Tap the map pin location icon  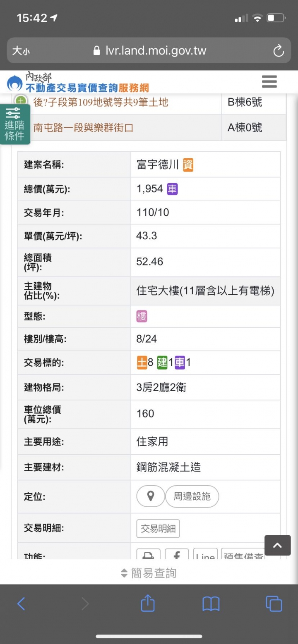(x=150, y=496)
